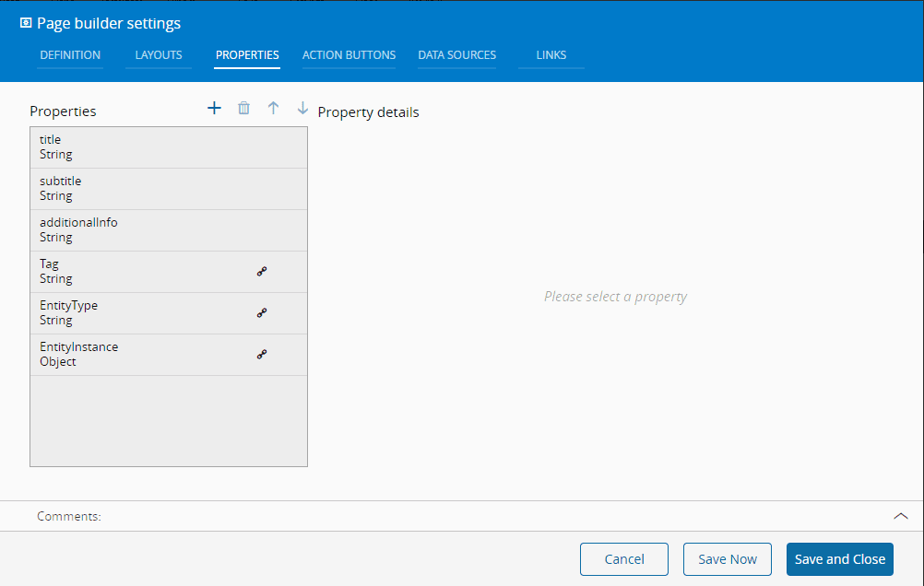The height and width of the screenshot is (586, 924).
Task: Click the link icon on EntityInstance row
Action: pyautogui.click(x=262, y=355)
